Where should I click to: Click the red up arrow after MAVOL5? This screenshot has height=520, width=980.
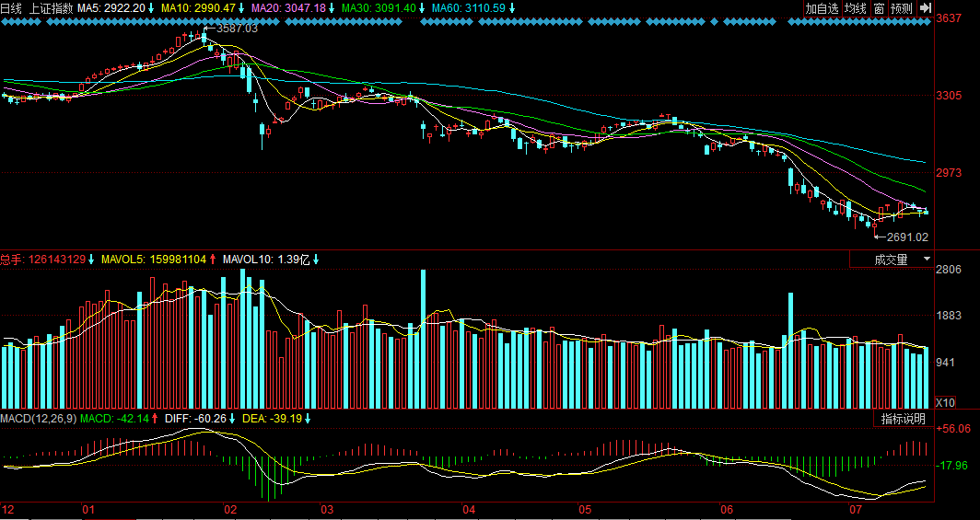point(213,260)
